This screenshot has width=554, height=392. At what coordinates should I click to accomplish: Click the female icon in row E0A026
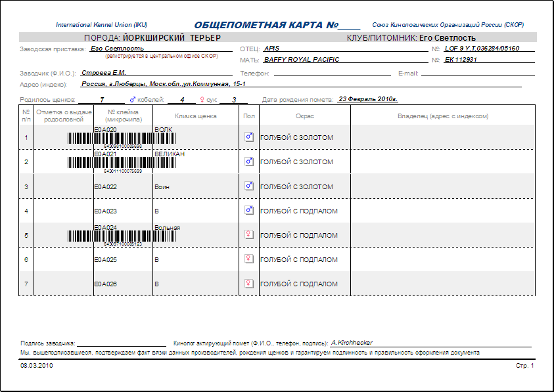pos(249,283)
